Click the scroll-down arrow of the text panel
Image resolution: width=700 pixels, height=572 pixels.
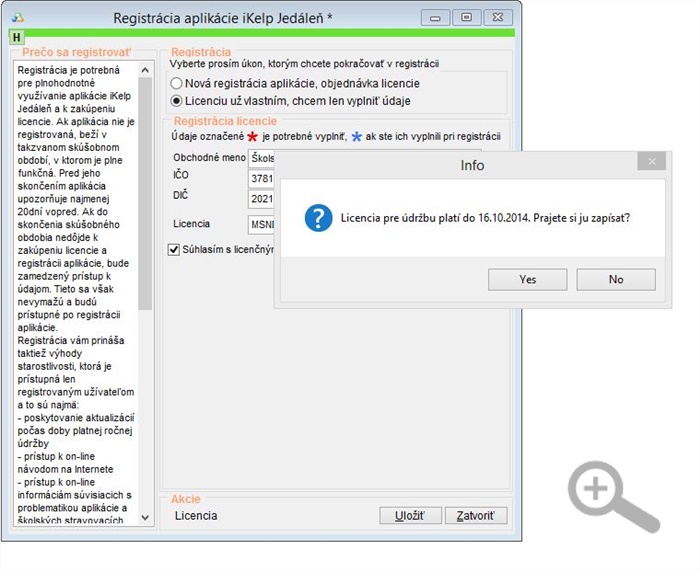point(145,518)
